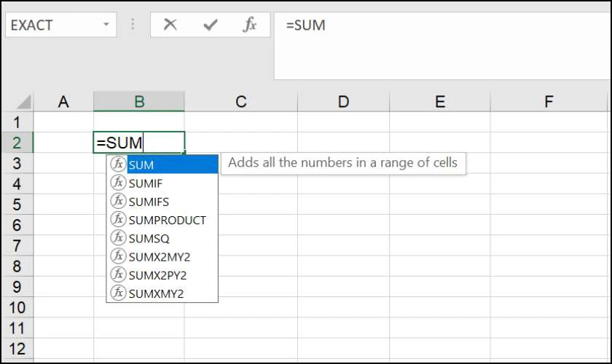Click the formula bar resize dots handle
Screen dimensions: 612x364
click(133, 25)
